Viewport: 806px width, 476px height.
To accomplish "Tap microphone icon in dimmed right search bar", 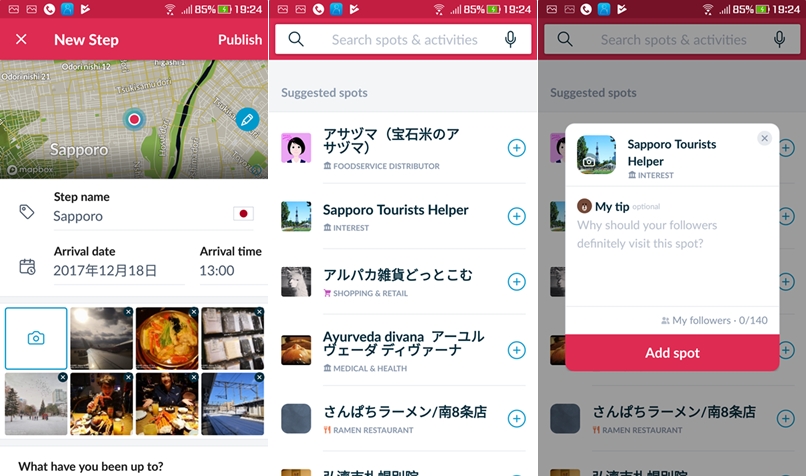I will (779, 39).
